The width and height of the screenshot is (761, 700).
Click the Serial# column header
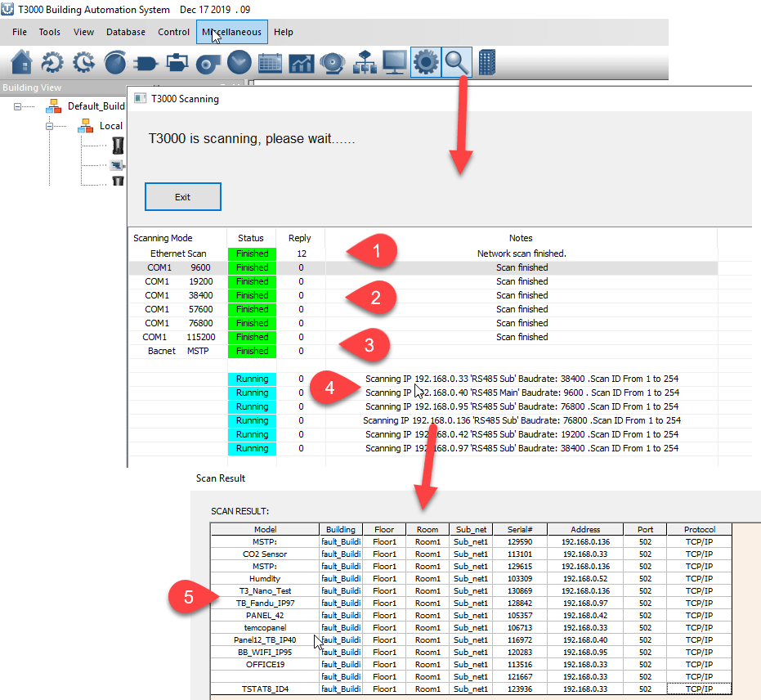(520, 529)
